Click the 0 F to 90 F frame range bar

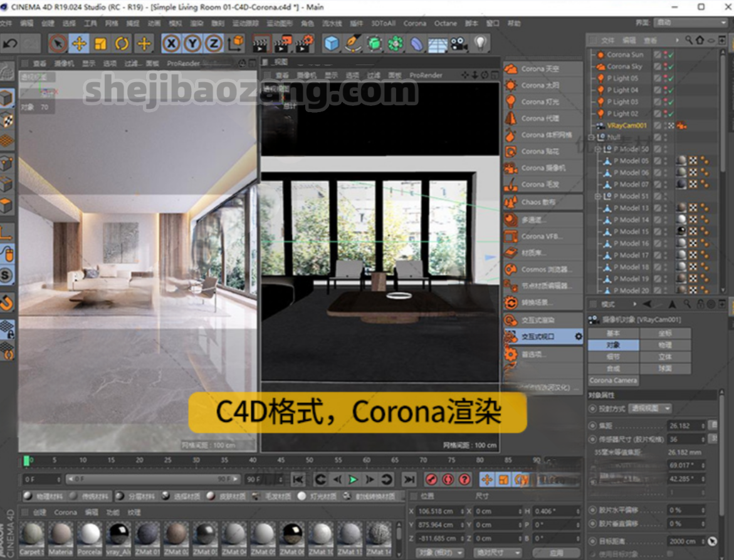click(153, 479)
